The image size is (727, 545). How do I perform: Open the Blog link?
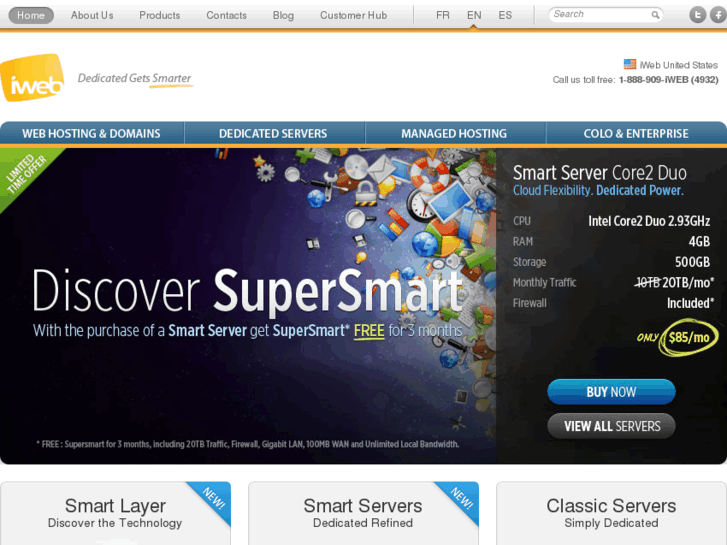click(x=283, y=15)
